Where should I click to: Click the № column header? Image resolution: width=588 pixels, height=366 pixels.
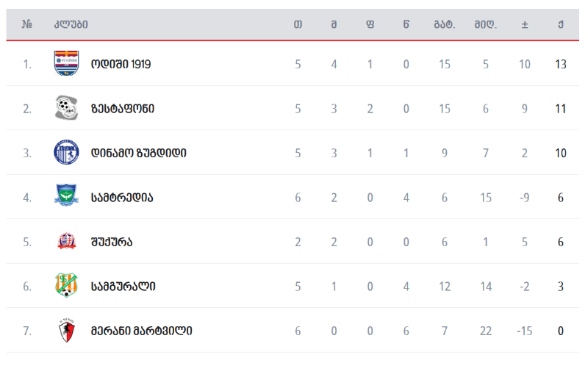(x=26, y=24)
